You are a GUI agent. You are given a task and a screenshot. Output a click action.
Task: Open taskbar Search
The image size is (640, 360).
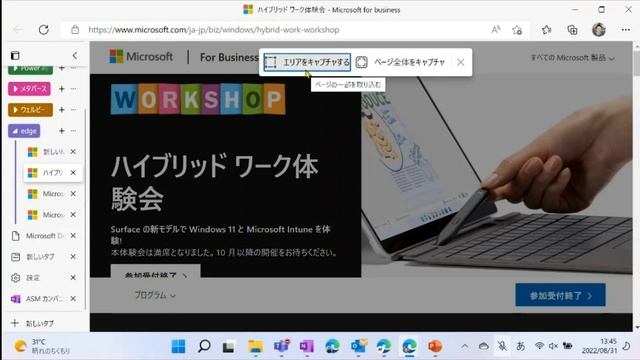pyautogui.click(x=204, y=346)
